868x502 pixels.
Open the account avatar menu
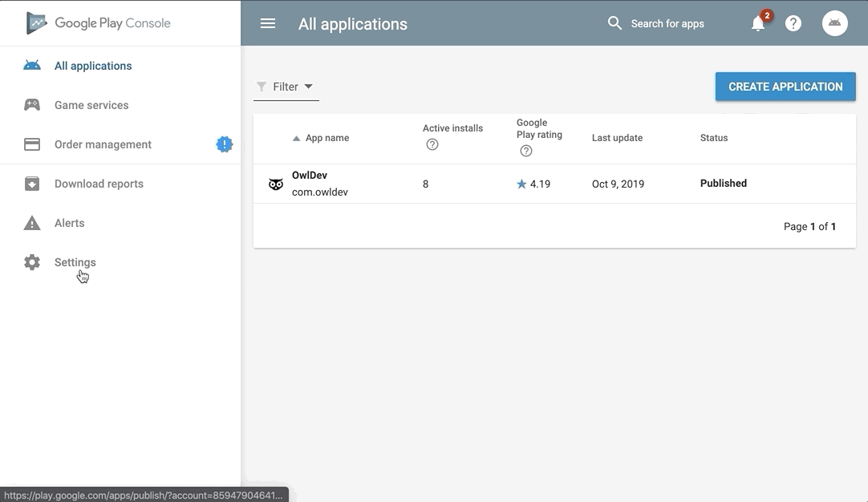[835, 23]
